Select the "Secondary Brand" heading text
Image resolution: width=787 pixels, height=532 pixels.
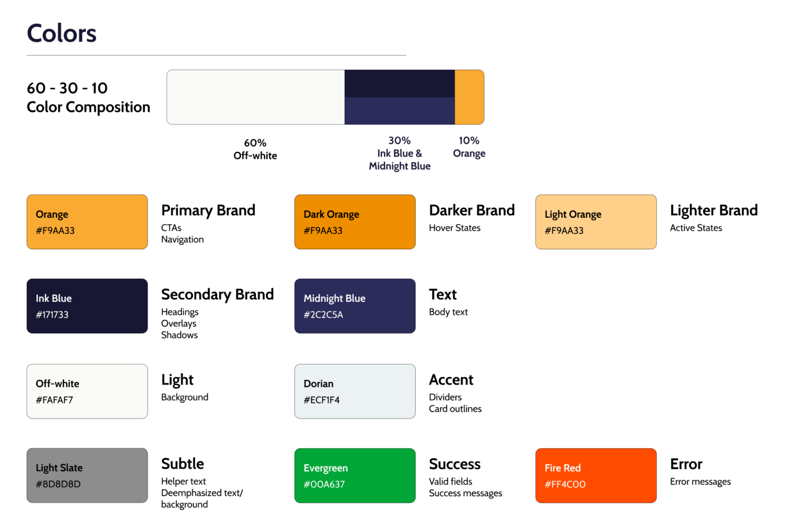(217, 294)
